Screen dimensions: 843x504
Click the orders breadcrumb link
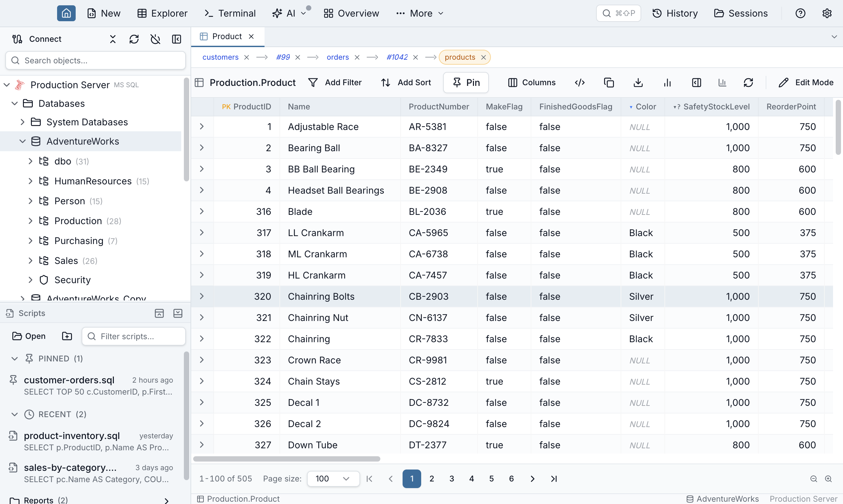(x=338, y=57)
